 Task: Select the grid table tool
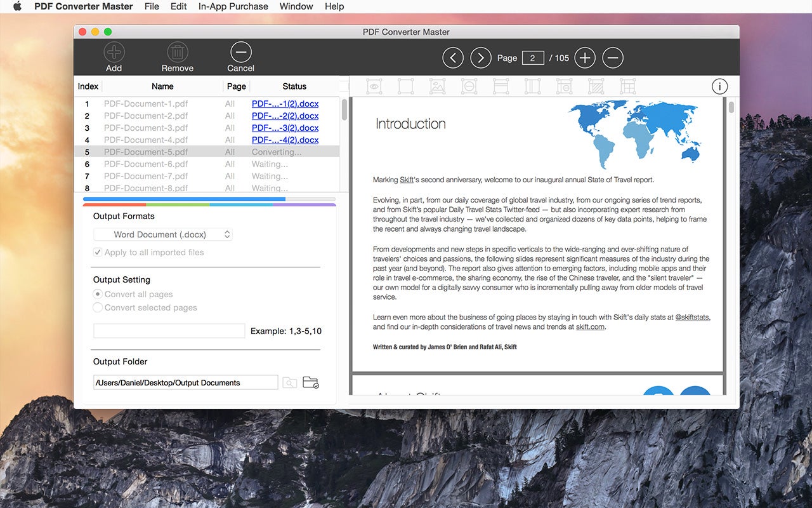628,86
